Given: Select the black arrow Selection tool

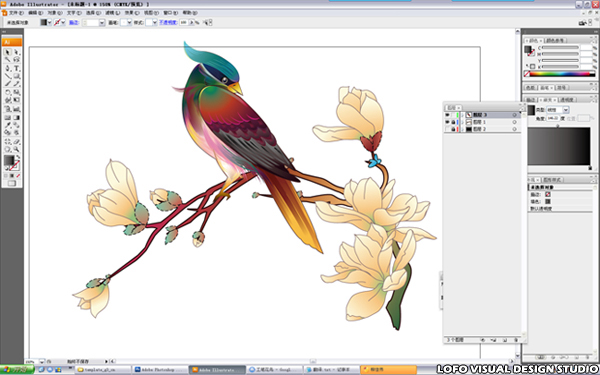Looking at the screenshot, I should click(x=7, y=52).
